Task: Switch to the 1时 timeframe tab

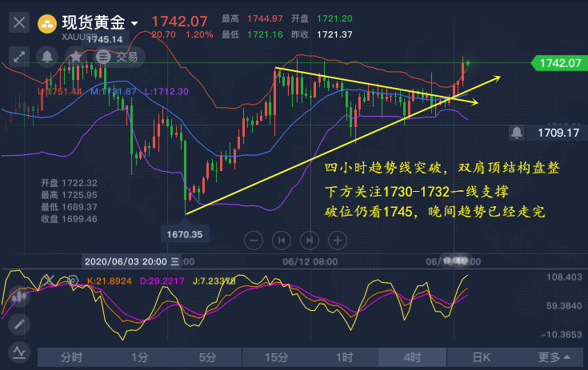Action: (345, 357)
